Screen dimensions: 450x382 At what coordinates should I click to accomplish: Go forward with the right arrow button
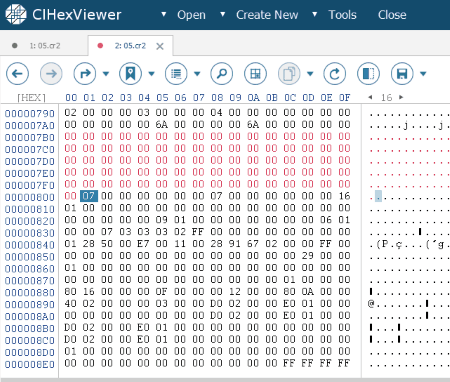click(x=51, y=73)
